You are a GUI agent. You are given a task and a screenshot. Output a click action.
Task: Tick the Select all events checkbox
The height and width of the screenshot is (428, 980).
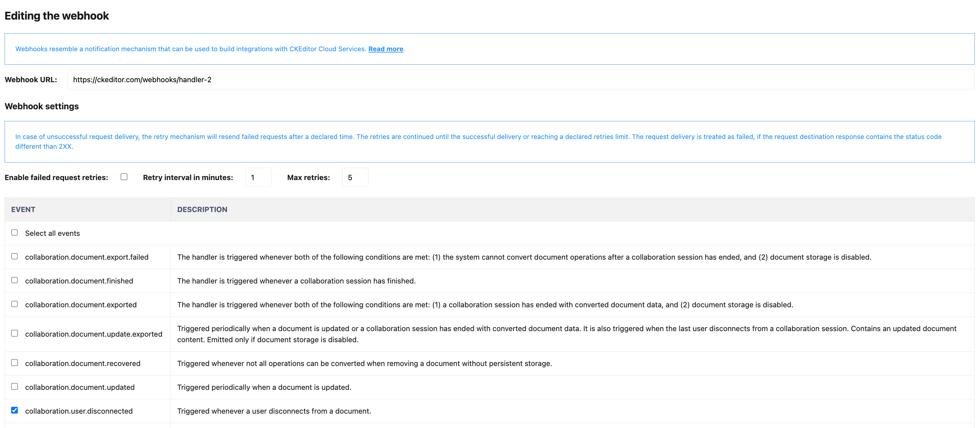[x=14, y=233]
